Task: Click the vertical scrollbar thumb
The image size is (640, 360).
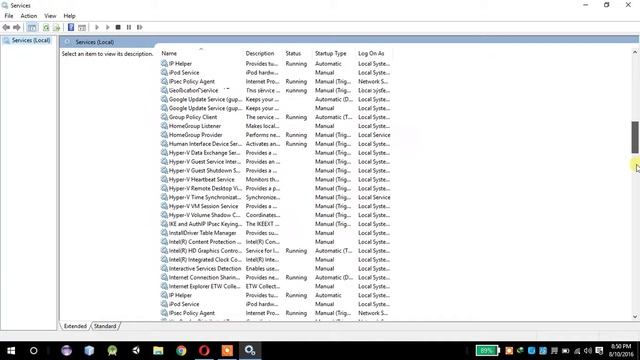Action: click(x=635, y=137)
